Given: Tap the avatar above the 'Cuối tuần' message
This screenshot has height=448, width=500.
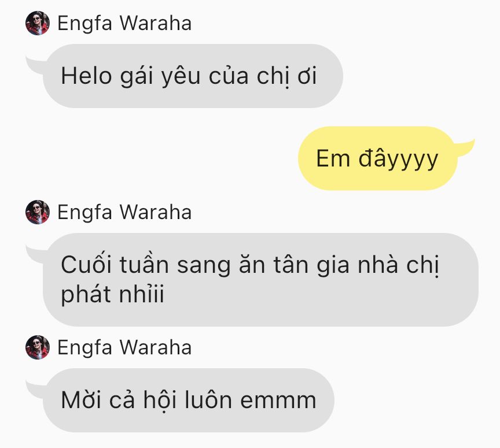Looking at the screenshot, I should click(x=38, y=212).
